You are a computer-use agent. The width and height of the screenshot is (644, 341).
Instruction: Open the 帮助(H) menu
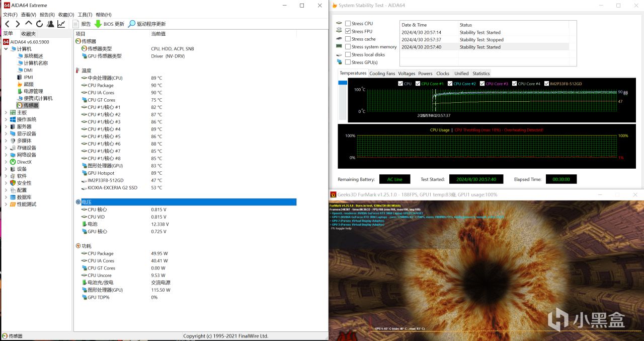coord(104,15)
